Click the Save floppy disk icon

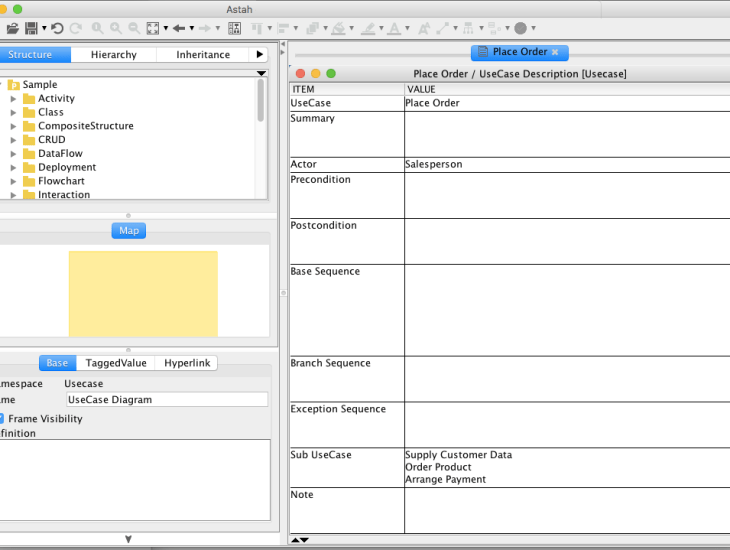[x=31, y=28]
